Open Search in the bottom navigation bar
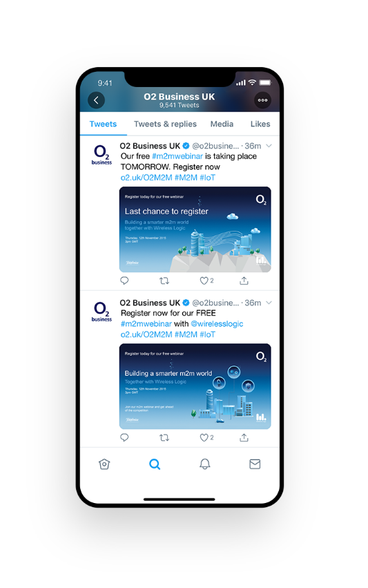This screenshot has width=368, height=588. pyautogui.click(x=155, y=464)
